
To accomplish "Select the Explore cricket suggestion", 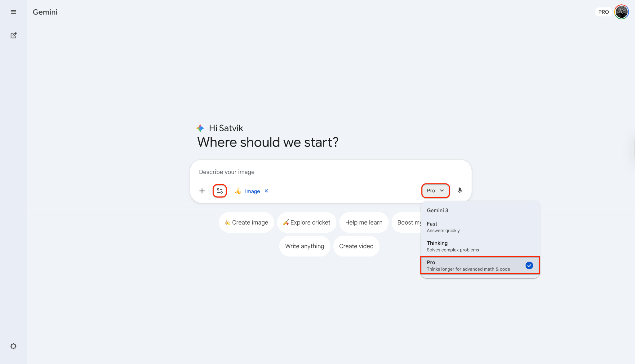I will (306, 222).
